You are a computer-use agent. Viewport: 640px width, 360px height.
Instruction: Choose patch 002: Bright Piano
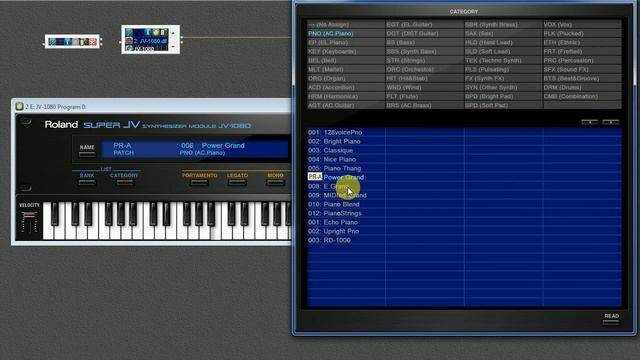[346, 141]
